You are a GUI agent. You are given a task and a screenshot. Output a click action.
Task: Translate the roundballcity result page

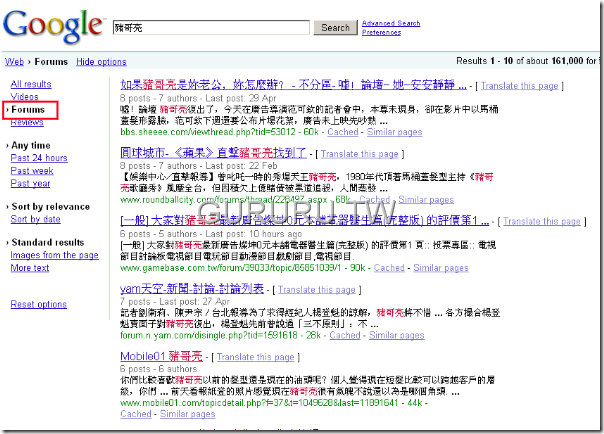point(359,154)
